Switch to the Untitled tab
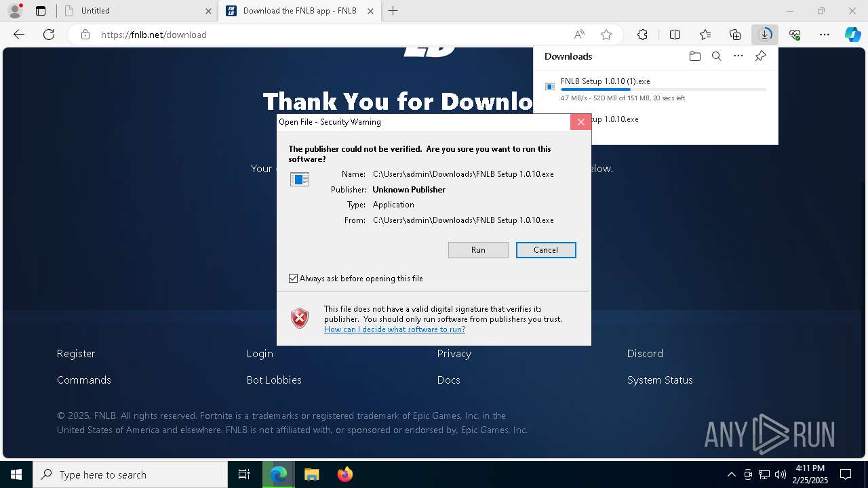This screenshot has width=868, height=488. [x=137, y=11]
